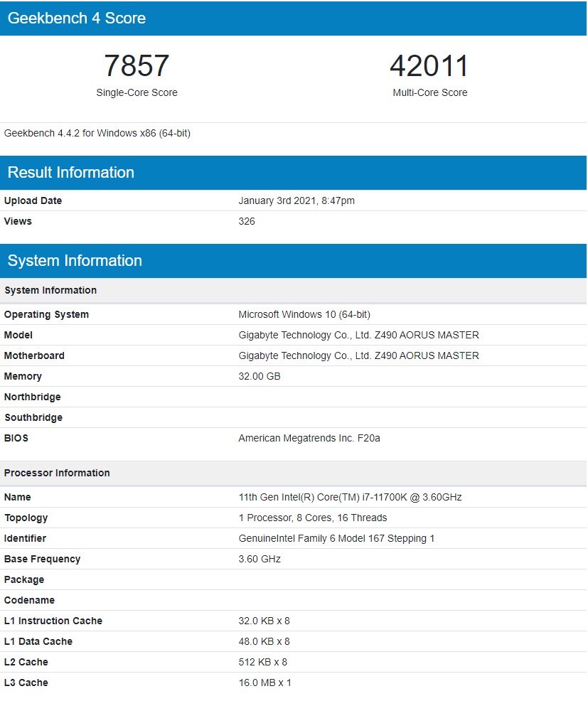This screenshot has width=588, height=701.
Task: Click the Northbridge row label
Action: [x=33, y=397]
